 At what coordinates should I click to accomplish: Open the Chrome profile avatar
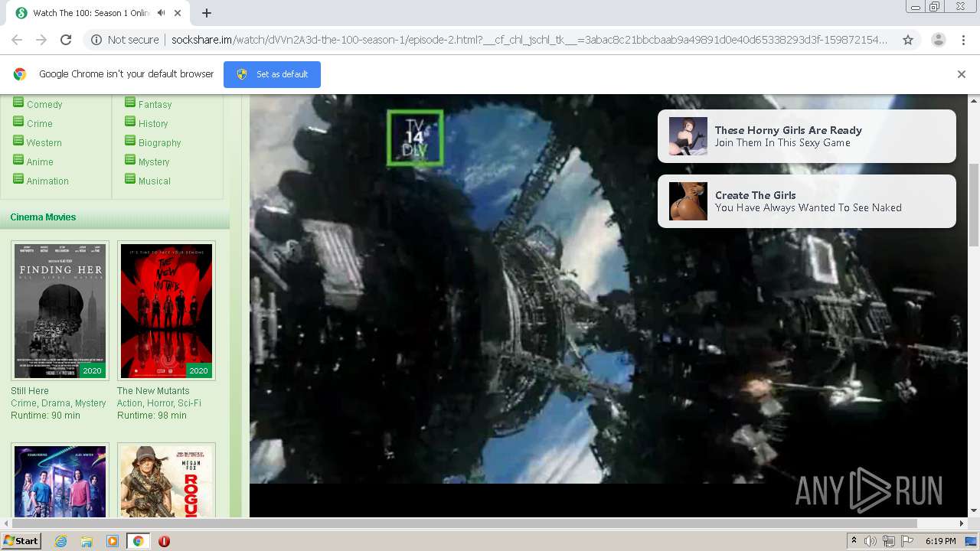click(x=938, y=40)
